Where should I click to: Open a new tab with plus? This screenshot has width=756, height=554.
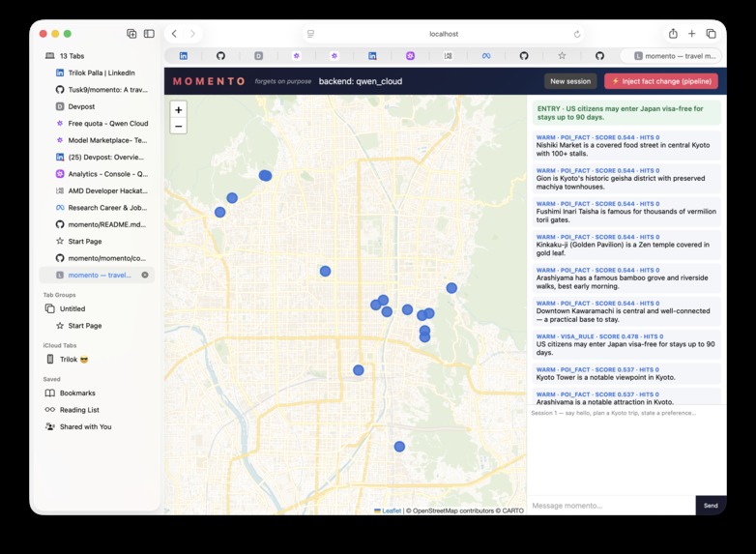click(692, 34)
